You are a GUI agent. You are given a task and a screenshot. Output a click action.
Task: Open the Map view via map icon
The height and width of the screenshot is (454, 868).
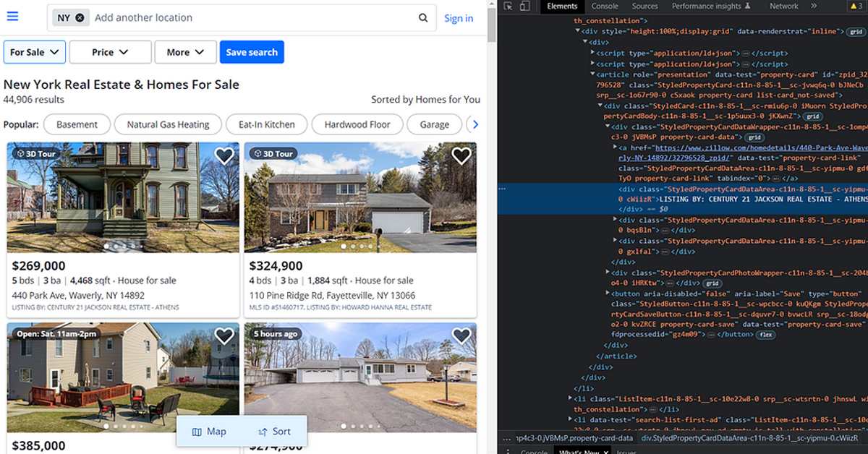point(197,431)
